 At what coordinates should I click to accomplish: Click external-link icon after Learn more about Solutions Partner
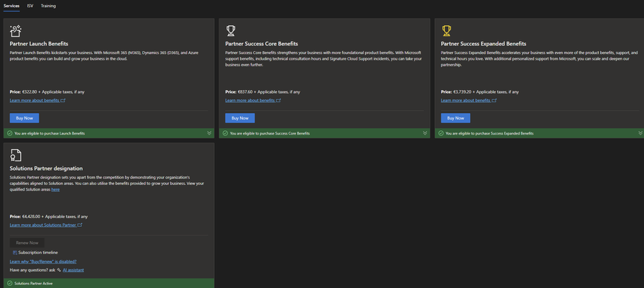pyautogui.click(x=80, y=225)
